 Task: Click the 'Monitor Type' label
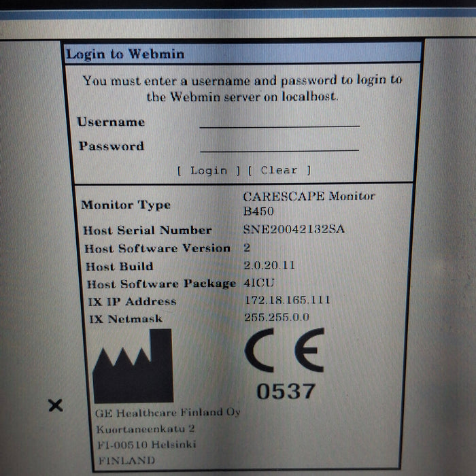[126, 205]
